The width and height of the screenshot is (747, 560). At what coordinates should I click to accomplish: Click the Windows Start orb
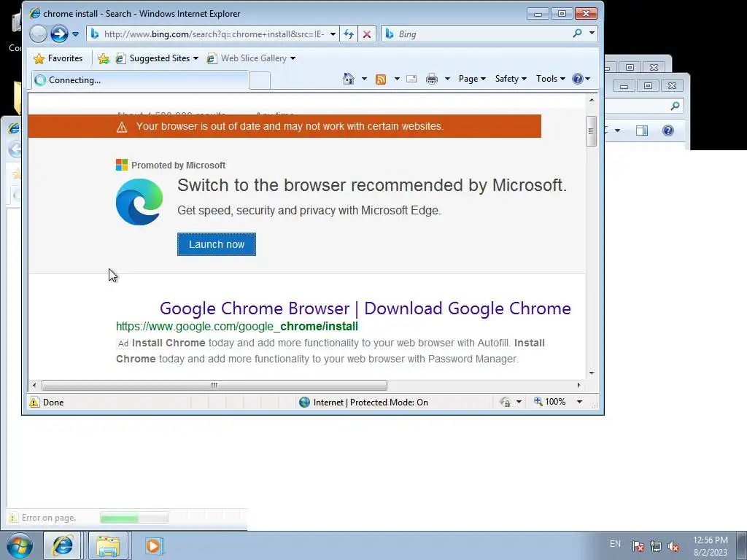pos(20,545)
